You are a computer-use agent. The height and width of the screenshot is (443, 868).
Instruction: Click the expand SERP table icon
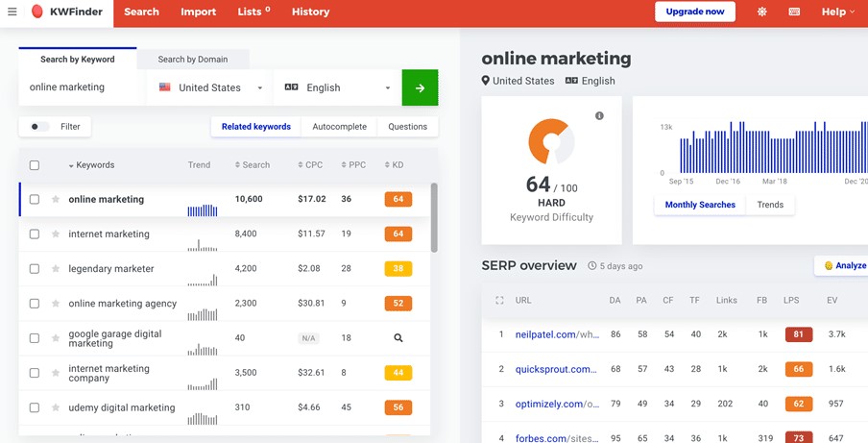tap(499, 300)
